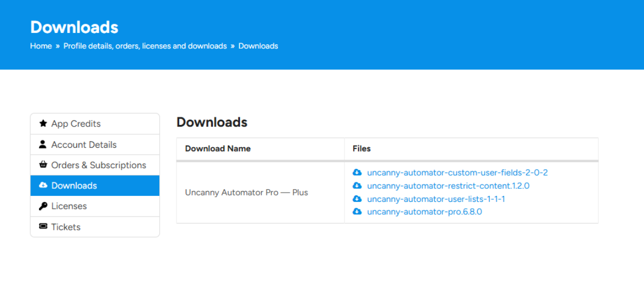Click the cloud icon in the Downloads sidebar item
This screenshot has width=644, height=283.
(x=43, y=186)
